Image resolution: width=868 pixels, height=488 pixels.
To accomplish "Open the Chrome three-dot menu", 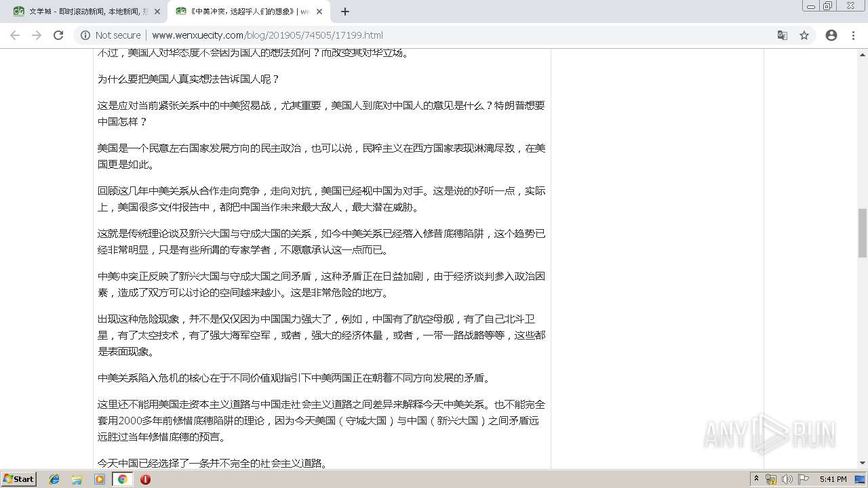I will point(853,35).
